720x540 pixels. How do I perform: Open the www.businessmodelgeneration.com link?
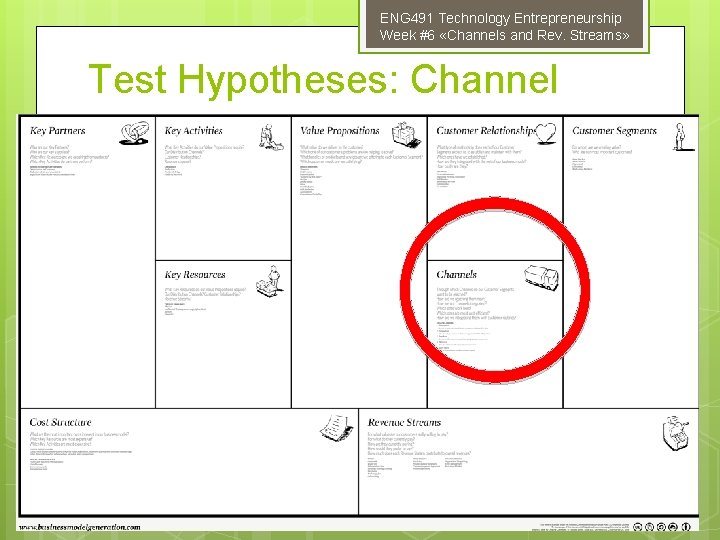(x=79, y=527)
